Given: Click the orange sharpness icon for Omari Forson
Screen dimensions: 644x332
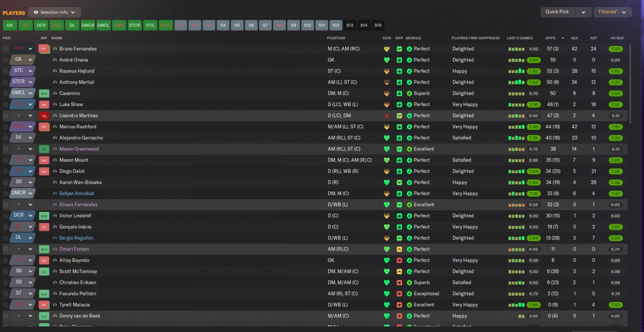Looking at the screenshot, I should tap(399, 249).
